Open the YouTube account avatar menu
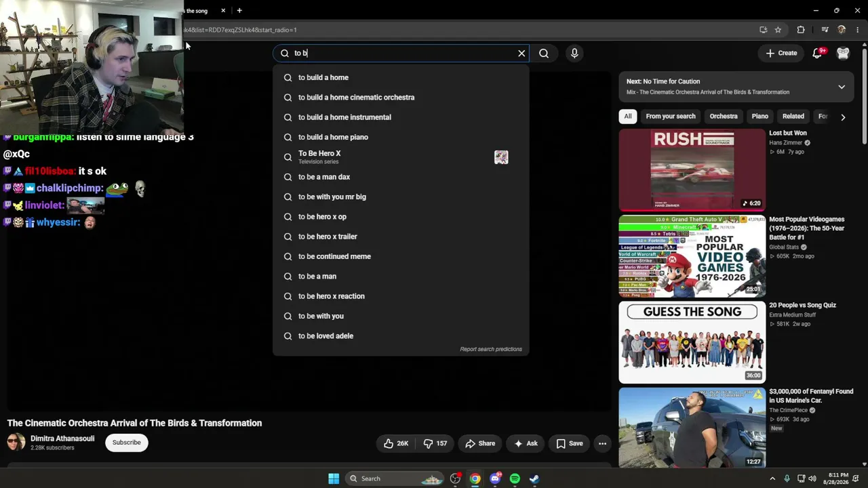Image resolution: width=868 pixels, height=488 pixels. tap(843, 53)
